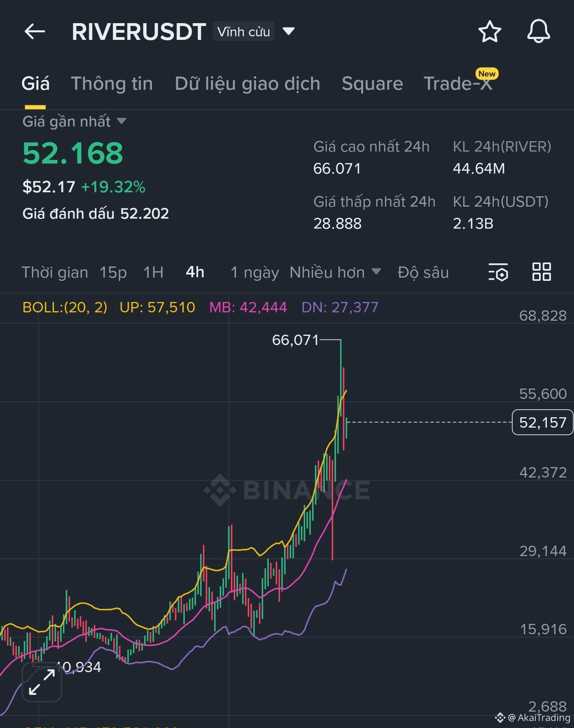Tap the +19.32% change value
Viewport: 574px width, 728px height.
coord(113,187)
